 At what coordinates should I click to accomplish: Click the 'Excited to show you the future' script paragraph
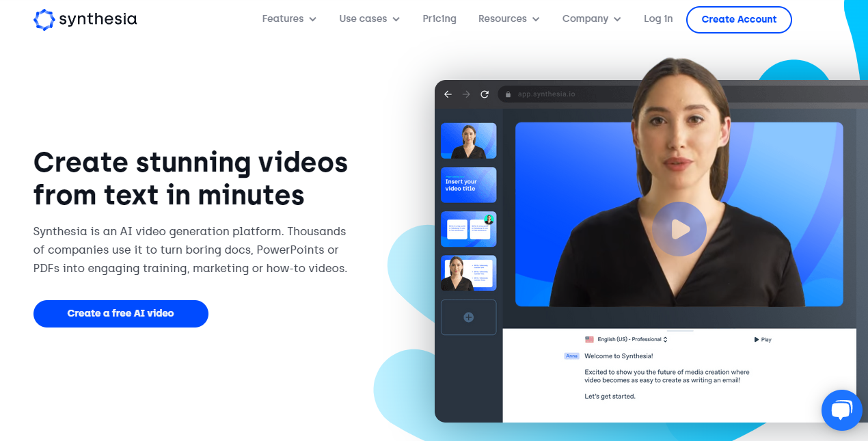point(667,376)
